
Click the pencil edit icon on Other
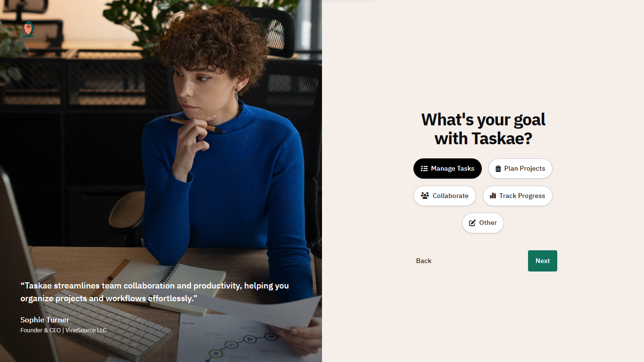[x=472, y=223]
